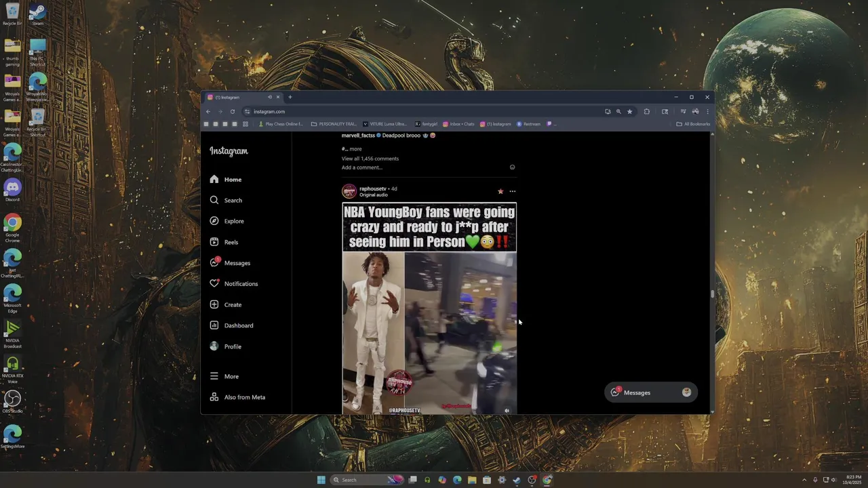Open floating Messages popup
868x488 pixels.
click(650, 392)
